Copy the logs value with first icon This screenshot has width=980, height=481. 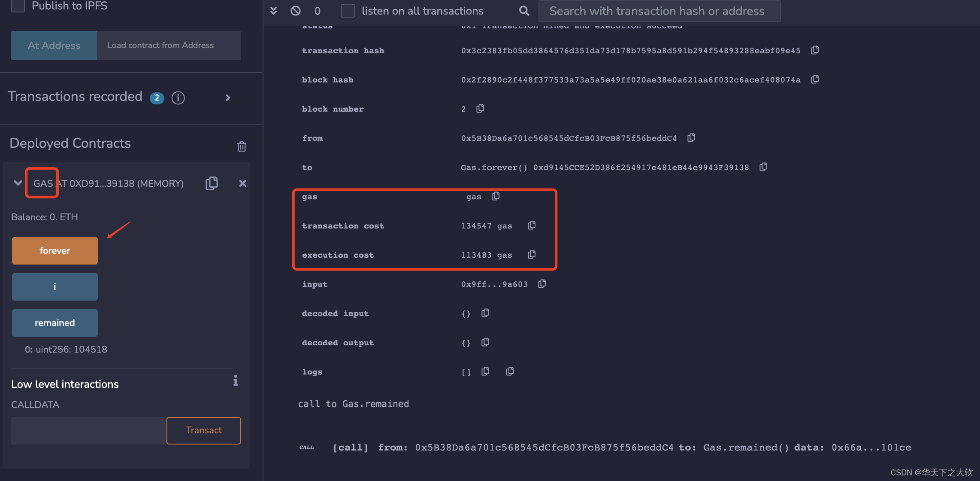(x=485, y=371)
